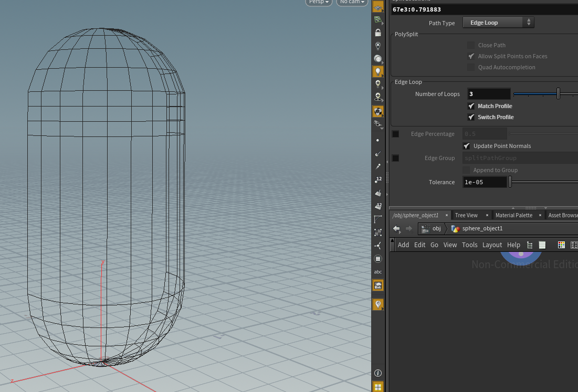Toggle the abc text display icon
578x392 pixels.
pos(377,272)
